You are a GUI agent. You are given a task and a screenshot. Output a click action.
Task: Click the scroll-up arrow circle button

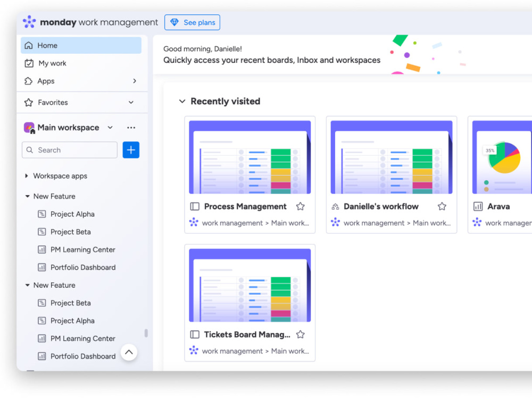click(x=129, y=352)
